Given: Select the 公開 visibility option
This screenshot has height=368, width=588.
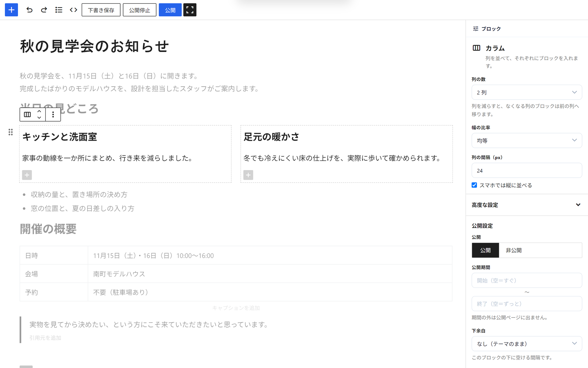Looking at the screenshot, I should 485,250.
